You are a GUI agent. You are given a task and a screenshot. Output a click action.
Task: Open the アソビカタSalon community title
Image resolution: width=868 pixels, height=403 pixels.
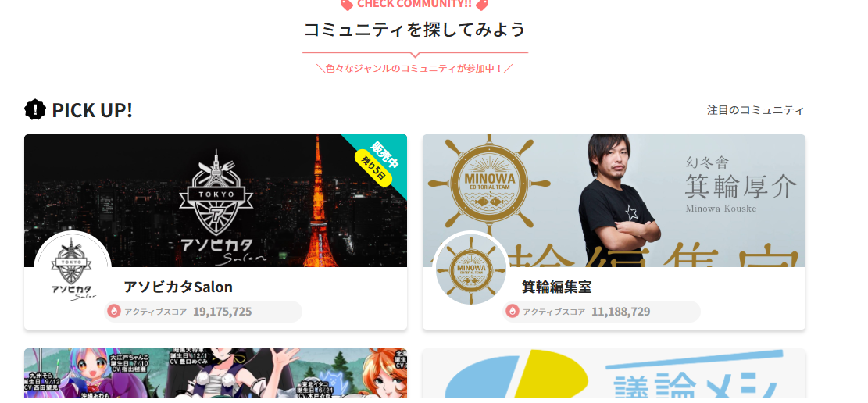[177, 287]
